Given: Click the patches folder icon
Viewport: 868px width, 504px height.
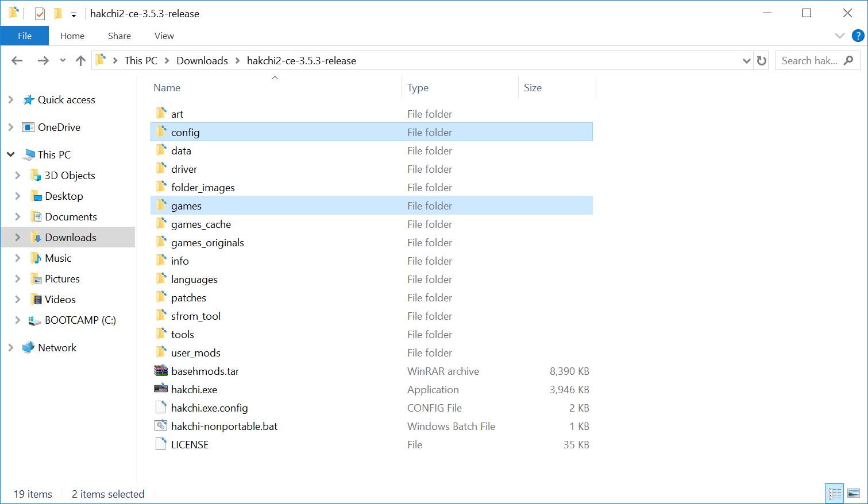Looking at the screenshot, I should [161, 297].
